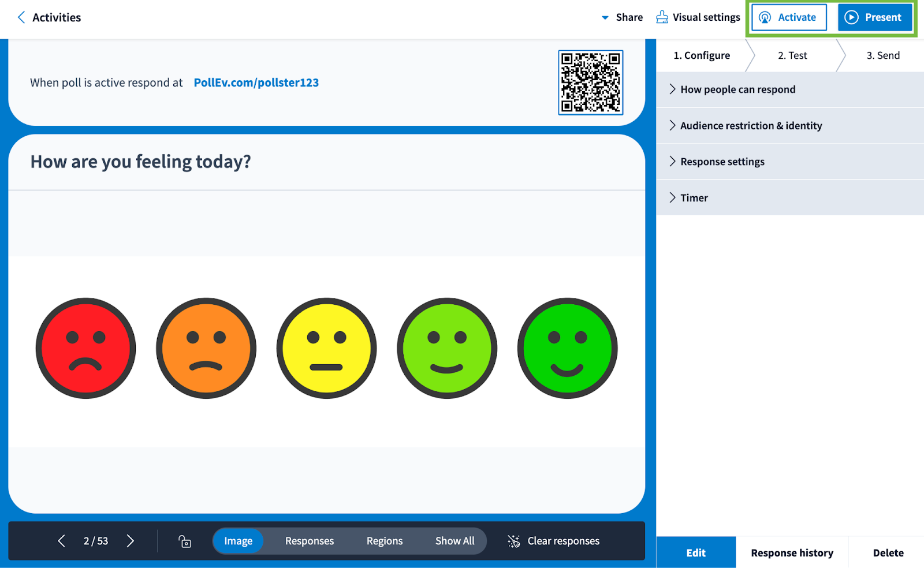
Task: Click the red sad face emoji
Action: tap(86, 348)
